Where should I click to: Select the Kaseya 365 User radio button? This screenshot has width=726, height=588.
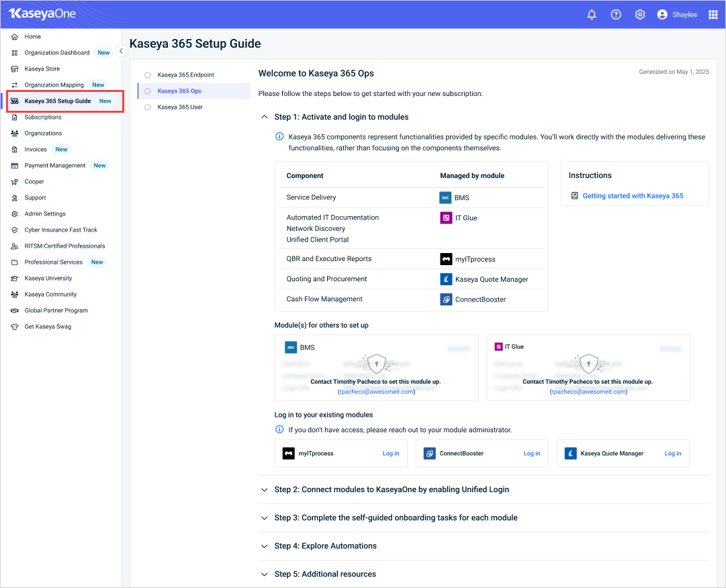(x=148, y=107)
